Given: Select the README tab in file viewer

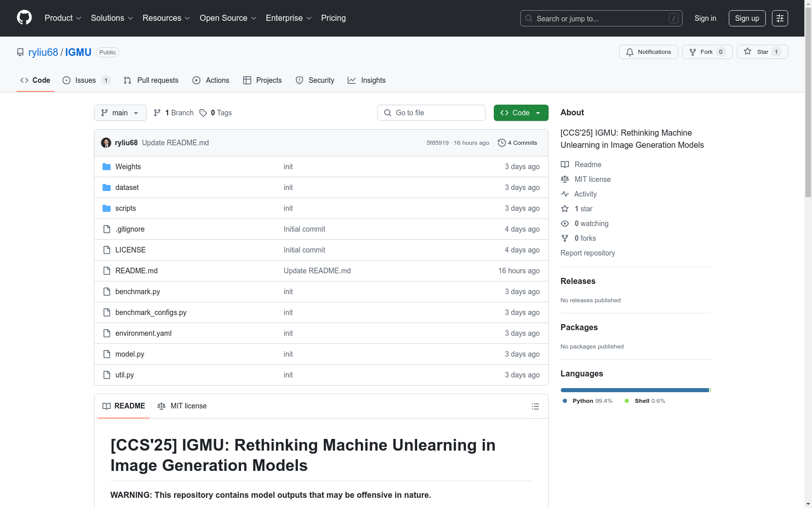Looking at the screenshot, I should (124, 406).
